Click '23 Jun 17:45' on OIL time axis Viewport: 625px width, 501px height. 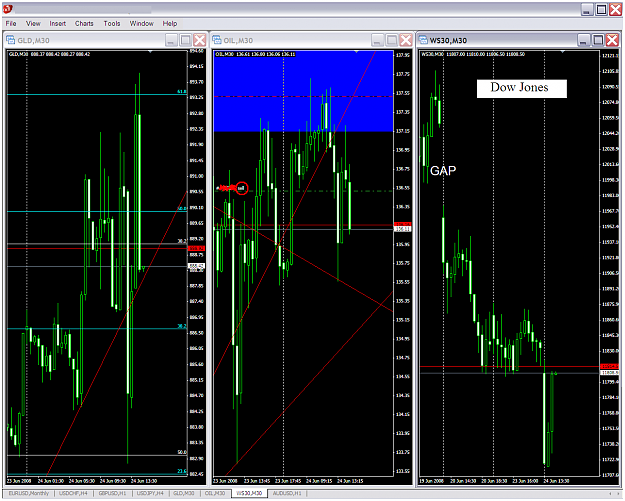click(288, 481)
